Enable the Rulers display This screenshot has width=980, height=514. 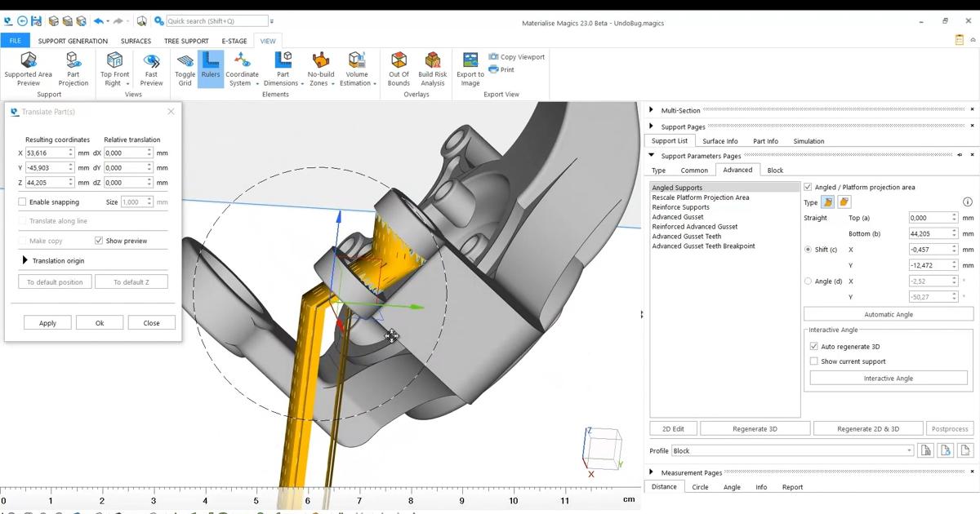coord(210,69)
